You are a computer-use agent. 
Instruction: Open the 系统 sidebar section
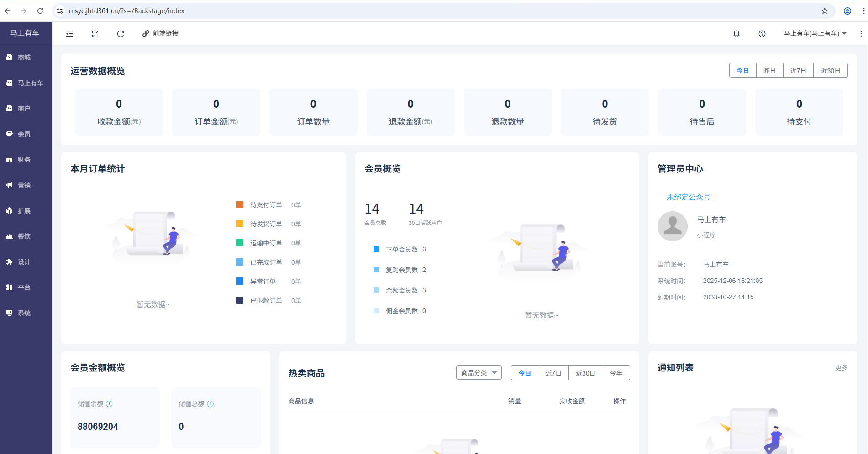tap(24, 313)
